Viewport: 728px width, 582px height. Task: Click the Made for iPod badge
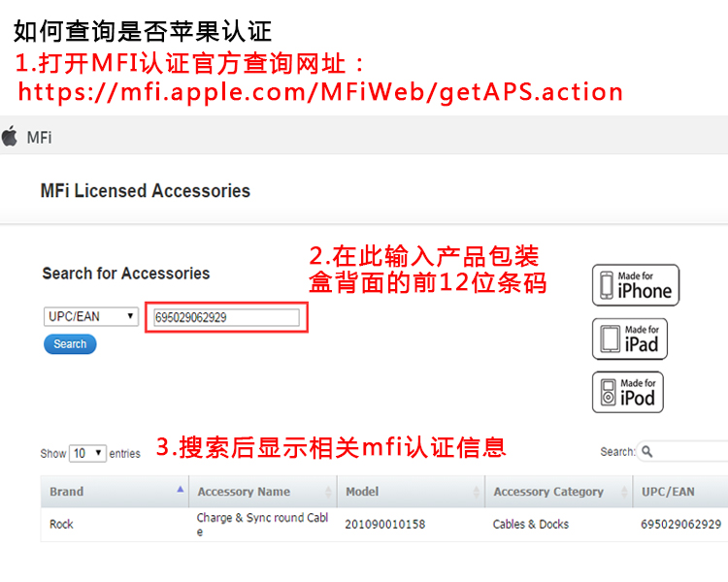628,392
